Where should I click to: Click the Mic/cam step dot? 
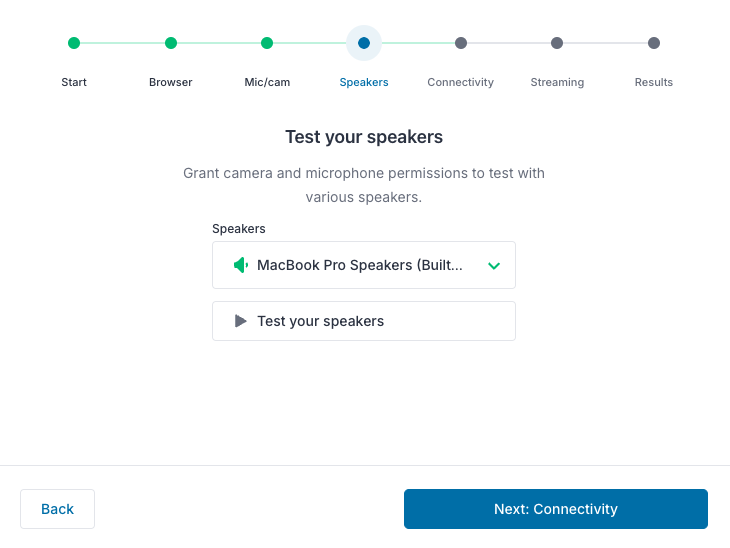pyautogui.click(x=267, y=43)
